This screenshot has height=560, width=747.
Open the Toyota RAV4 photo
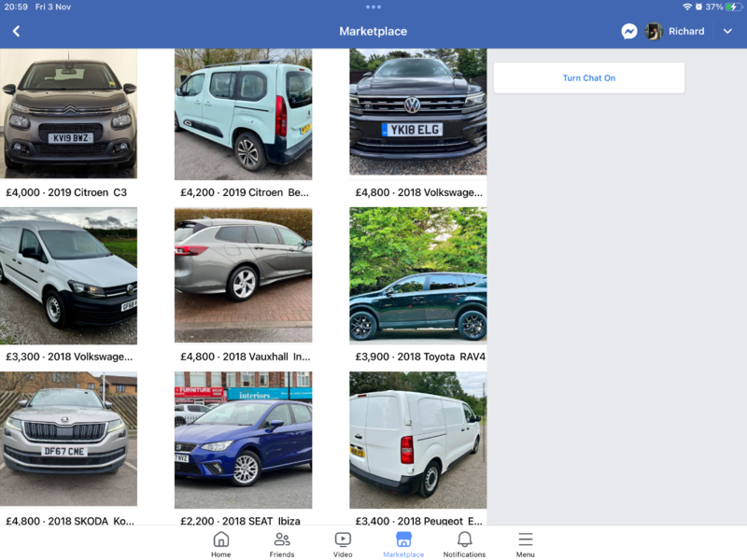[x=418, y=275]
